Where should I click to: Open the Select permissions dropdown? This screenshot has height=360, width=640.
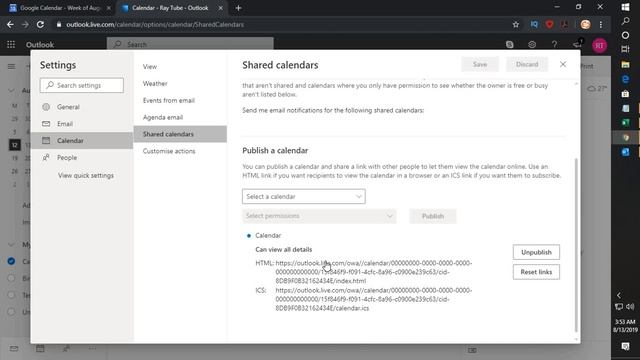pyautogui.click(x=319, y=216)
